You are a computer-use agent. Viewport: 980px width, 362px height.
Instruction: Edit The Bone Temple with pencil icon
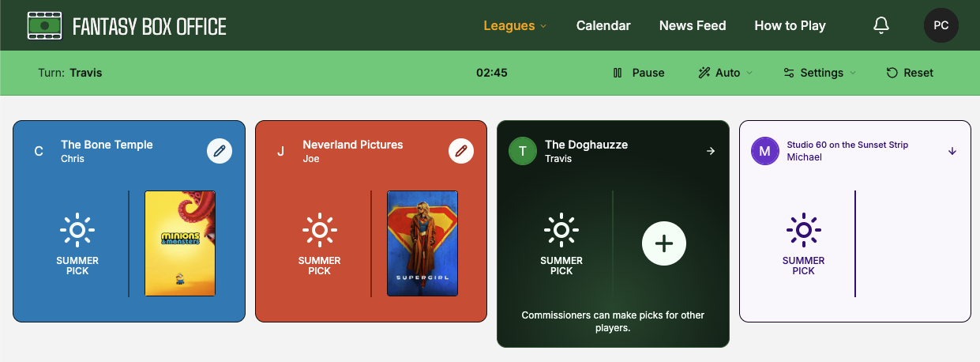coord(220,151)
